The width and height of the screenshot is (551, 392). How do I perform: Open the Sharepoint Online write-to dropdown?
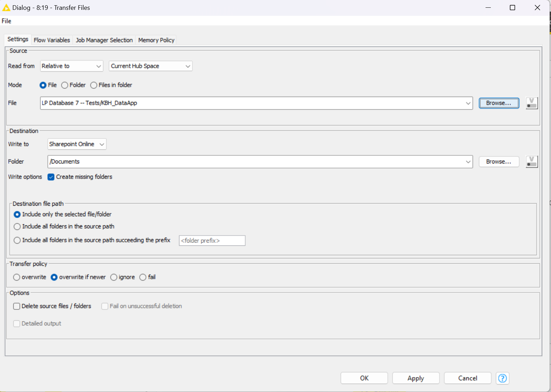click(77, 144)
